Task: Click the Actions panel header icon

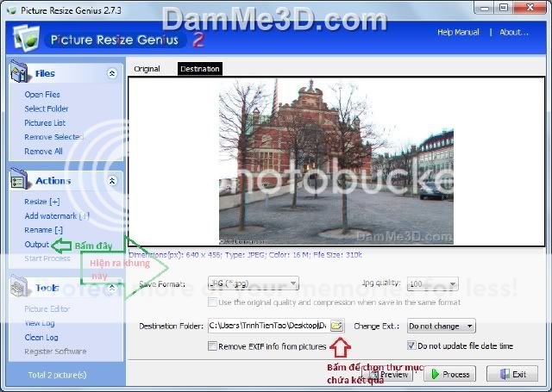Action: (21, 181)
